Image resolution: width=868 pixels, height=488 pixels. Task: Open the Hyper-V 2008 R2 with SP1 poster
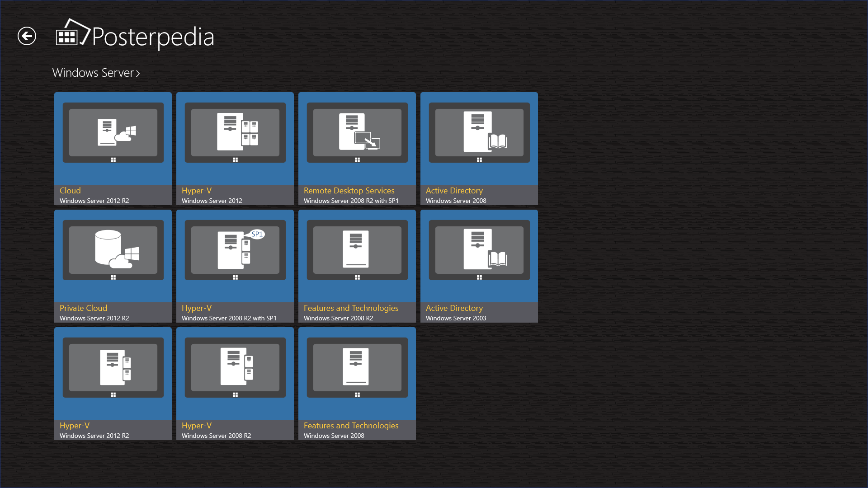click(235, 266)
